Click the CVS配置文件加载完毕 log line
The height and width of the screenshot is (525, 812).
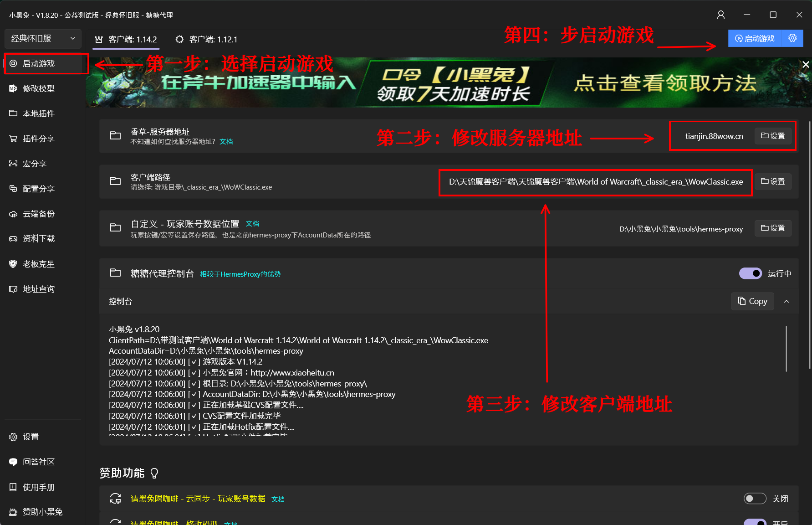(x=194, y=416)
